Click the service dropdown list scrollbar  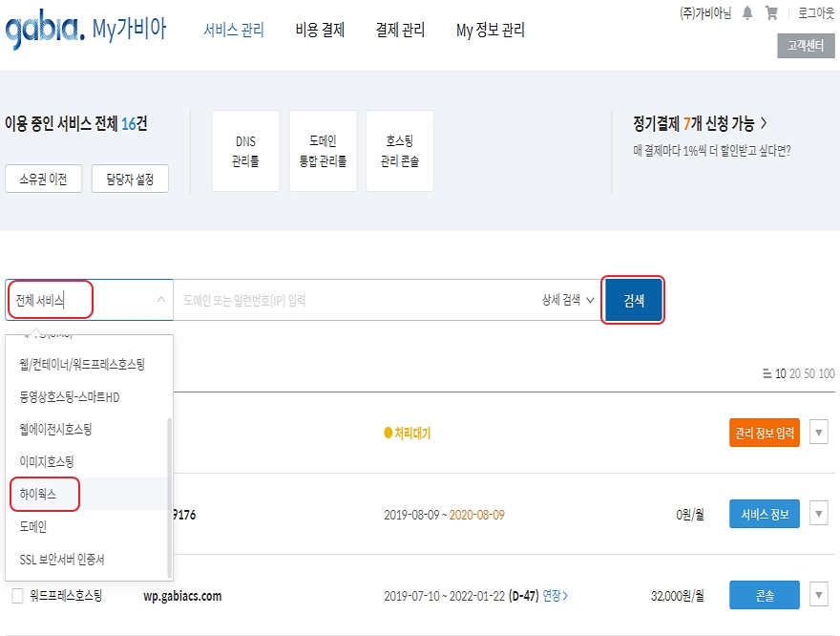click(x=170, y=496)
